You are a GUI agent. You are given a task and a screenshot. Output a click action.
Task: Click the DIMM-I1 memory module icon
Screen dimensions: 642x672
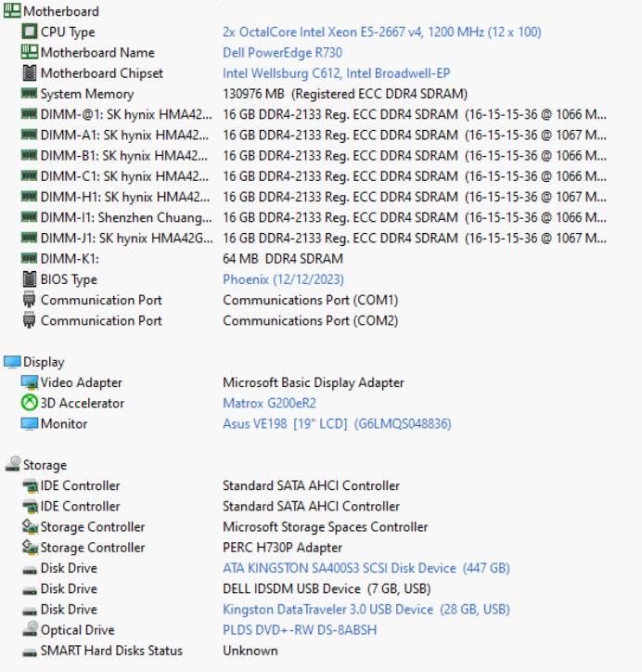click(x=29, y=216)
